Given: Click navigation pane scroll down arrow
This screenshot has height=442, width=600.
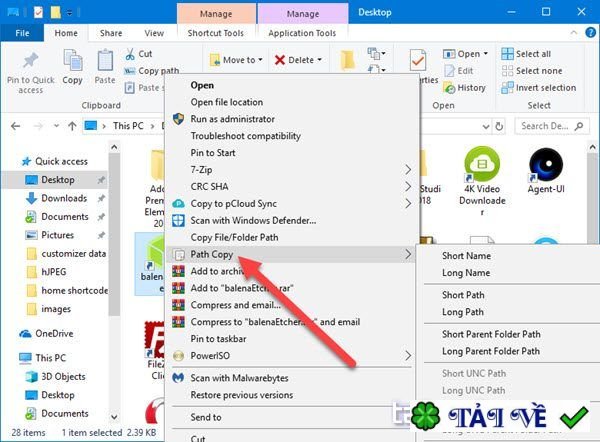Looking at the screenshot, I should point(114,416).
